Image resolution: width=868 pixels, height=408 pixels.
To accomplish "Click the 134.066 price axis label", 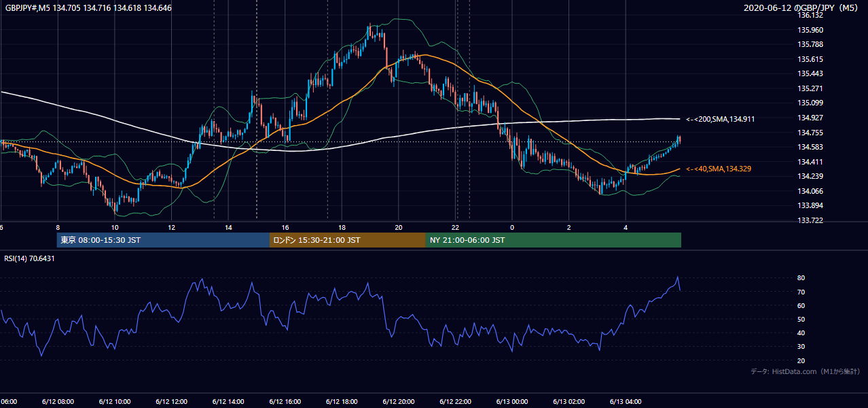I will coord(810,192).
